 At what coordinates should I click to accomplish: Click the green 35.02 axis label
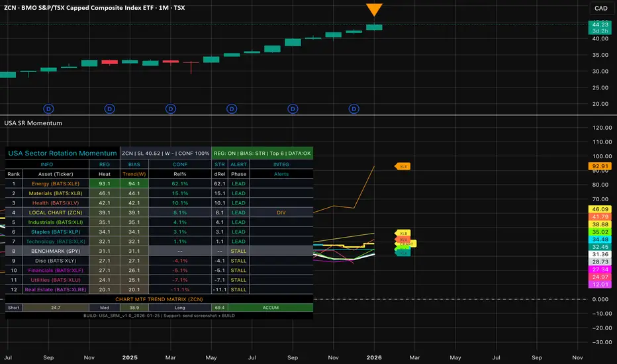(x=600, y=232)
